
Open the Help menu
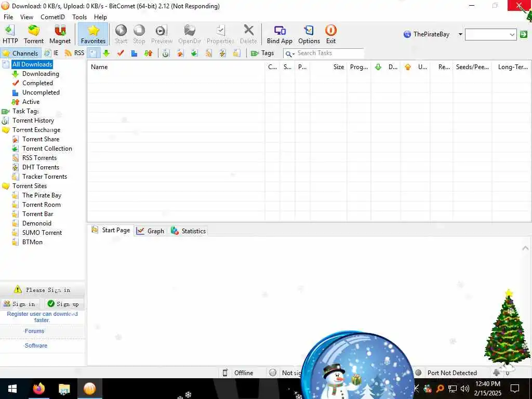[x=100, y=17]
